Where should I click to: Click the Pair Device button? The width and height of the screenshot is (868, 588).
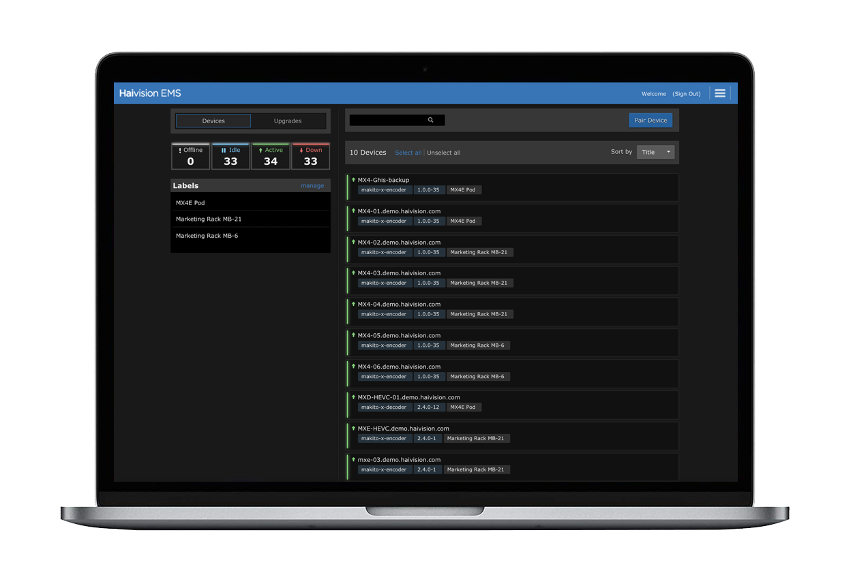[x=650, y=120]
